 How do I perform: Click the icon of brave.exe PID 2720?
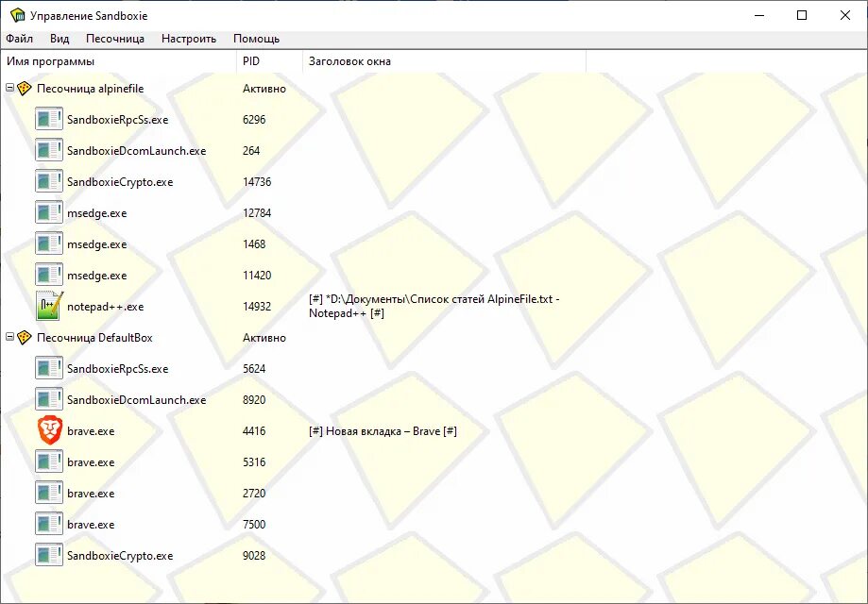[x=49, y=493]
